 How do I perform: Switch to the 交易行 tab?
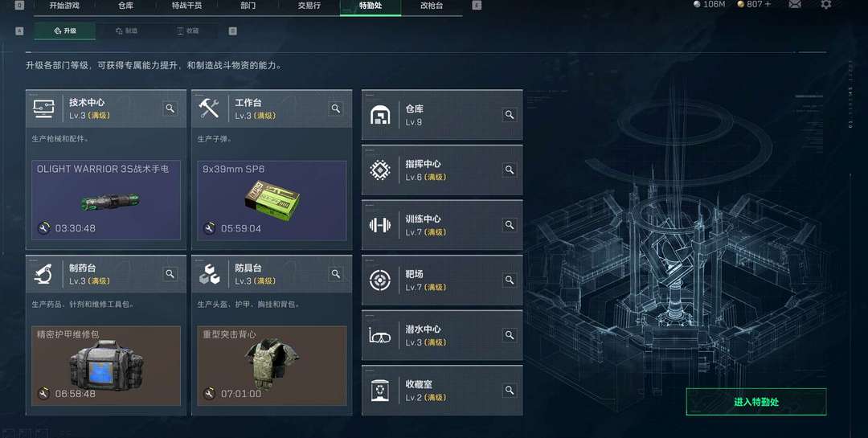(309, 6)
